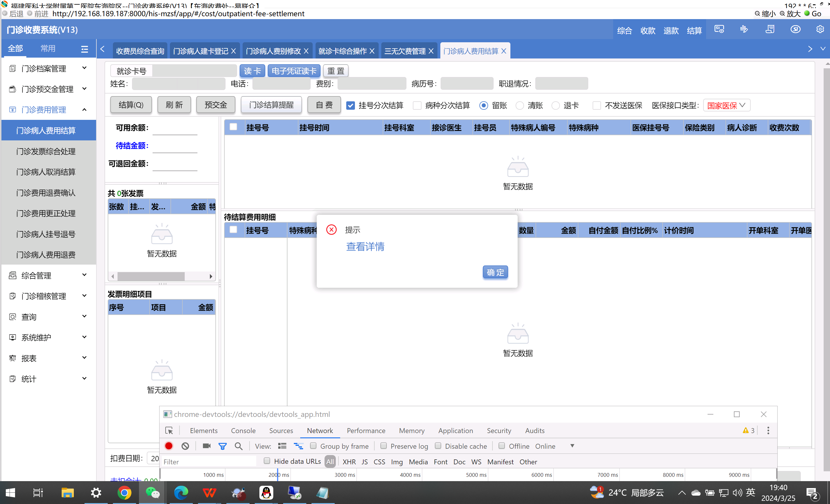Click the DevTools clear network log icon
The image size is (830, 504).
click(x=185, y=446)
